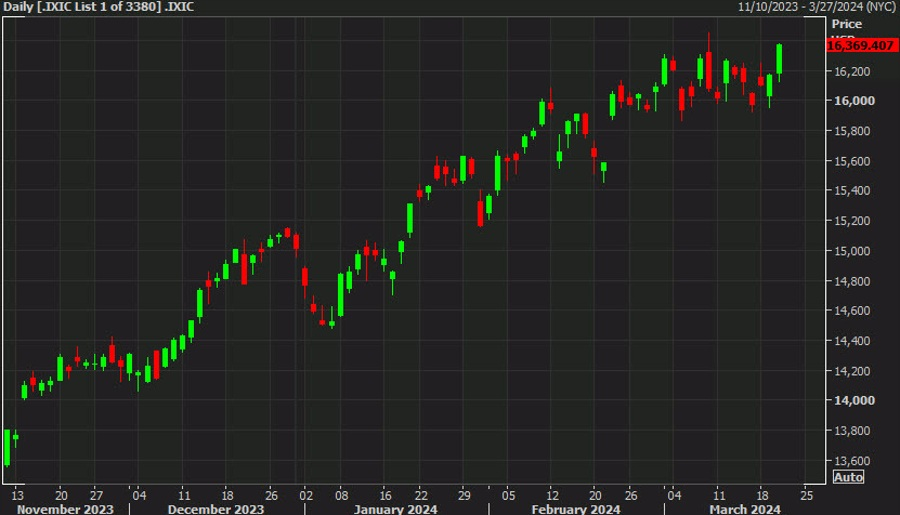The height and width of the screenshot is (515, 900).
Task: Click the 15,600 price axis label
Action: point(852,161)
